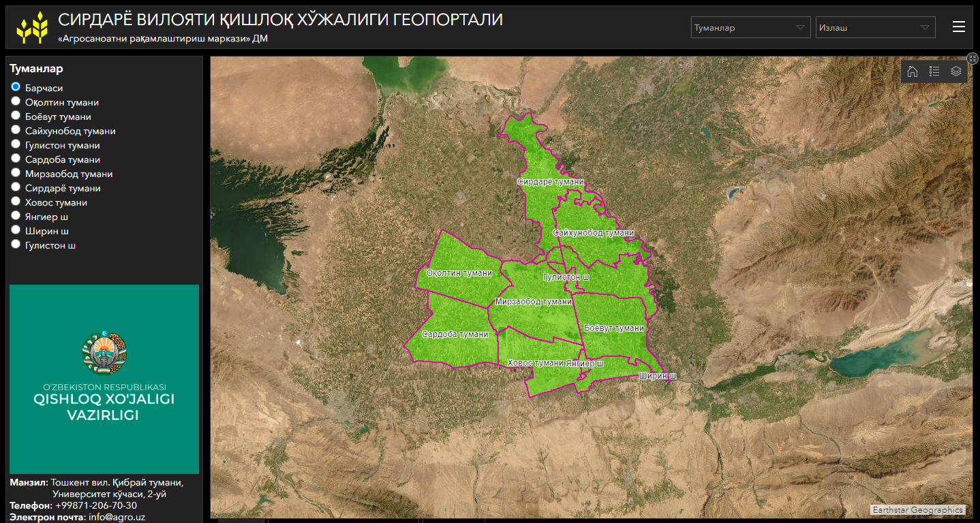Click the map Home extent icon
980x523 pixels.
913,72
